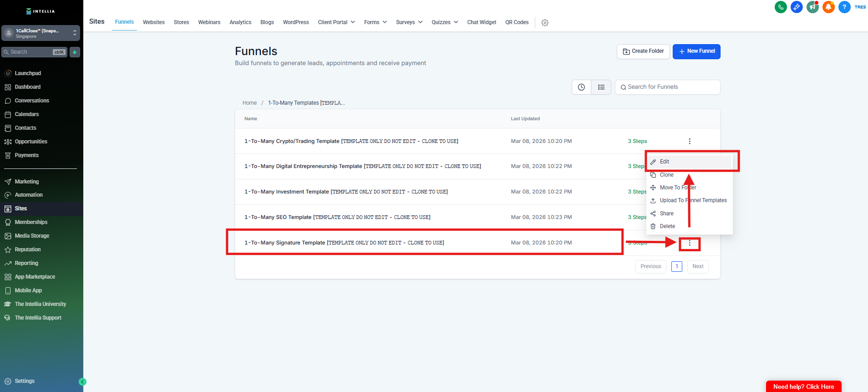
Task: Click the New Funnel button
Action: click(696, 51)
